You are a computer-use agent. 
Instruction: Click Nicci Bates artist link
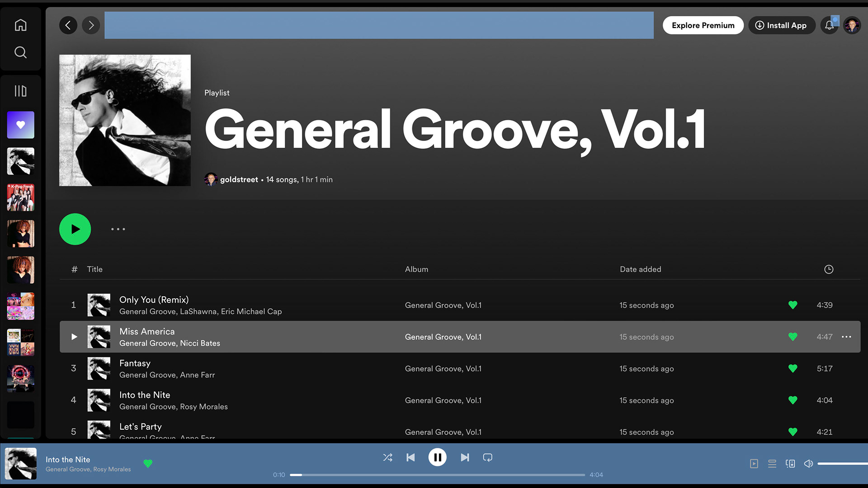pos(200,343)
